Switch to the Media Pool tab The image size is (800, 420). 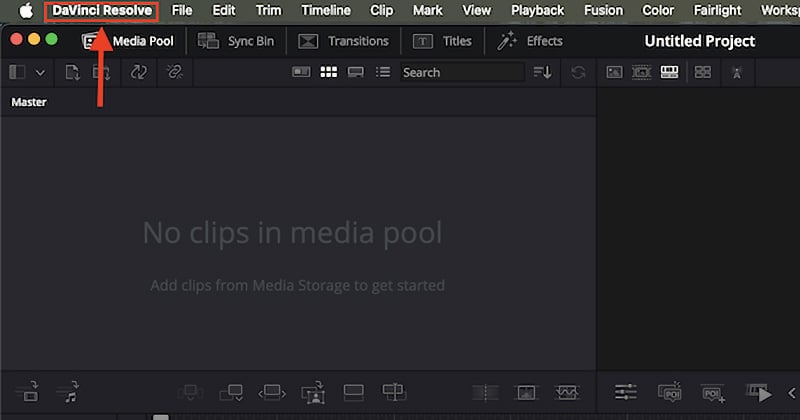pos(128,41)
